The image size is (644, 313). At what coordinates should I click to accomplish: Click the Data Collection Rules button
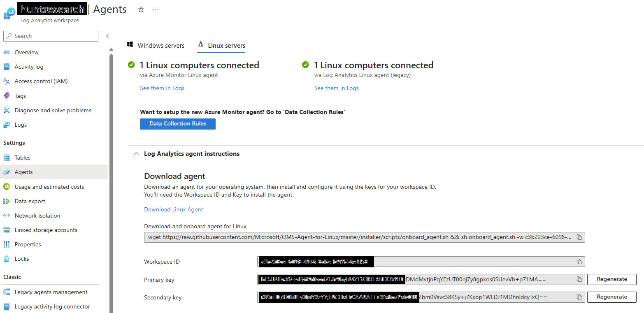(177, 124)
